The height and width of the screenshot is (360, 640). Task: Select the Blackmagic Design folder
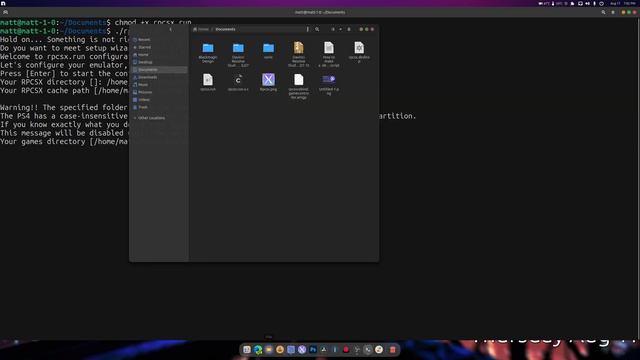[208, 52]
